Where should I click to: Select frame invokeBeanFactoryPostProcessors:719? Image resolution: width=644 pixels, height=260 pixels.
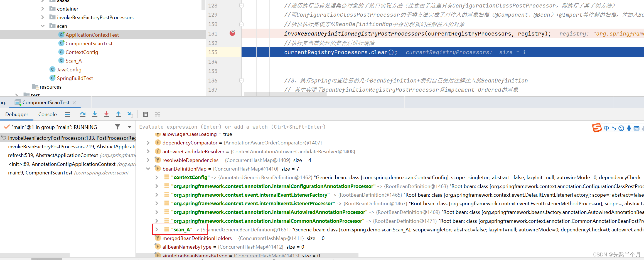point(68,146)
